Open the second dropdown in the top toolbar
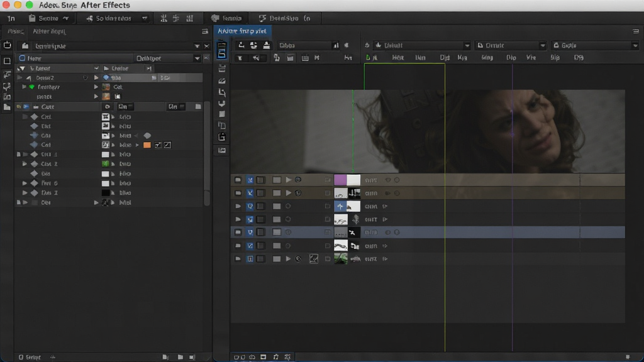 (x=116, y=18)
